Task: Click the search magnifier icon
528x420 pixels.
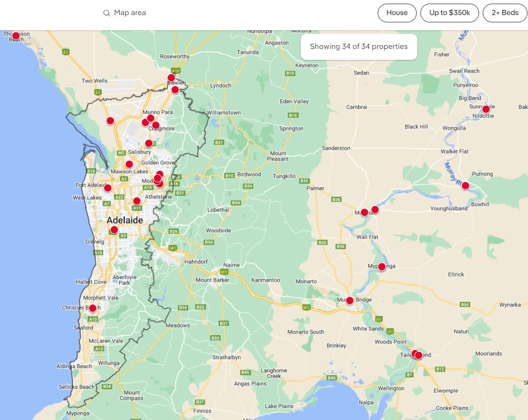Action: 107,13
